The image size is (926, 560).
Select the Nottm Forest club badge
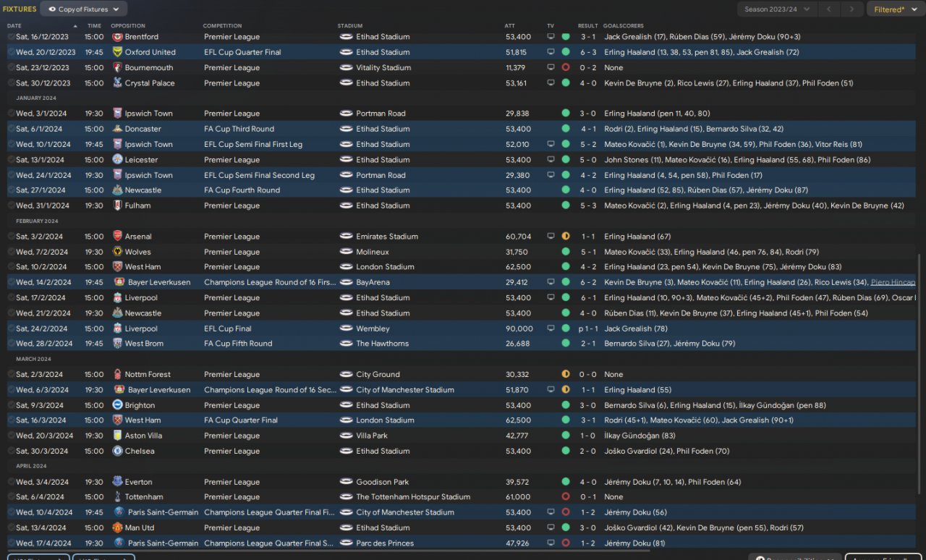(117, 375)
